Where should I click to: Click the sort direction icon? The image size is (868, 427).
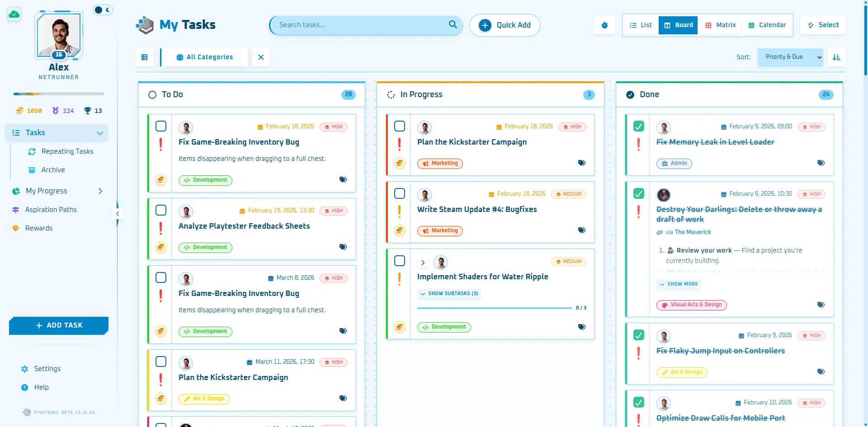(x=836, y=57)
